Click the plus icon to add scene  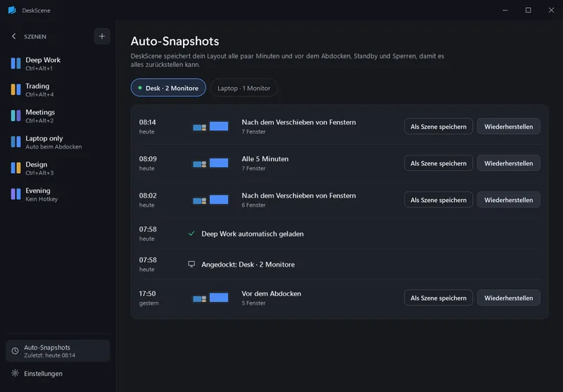[102, 37]
